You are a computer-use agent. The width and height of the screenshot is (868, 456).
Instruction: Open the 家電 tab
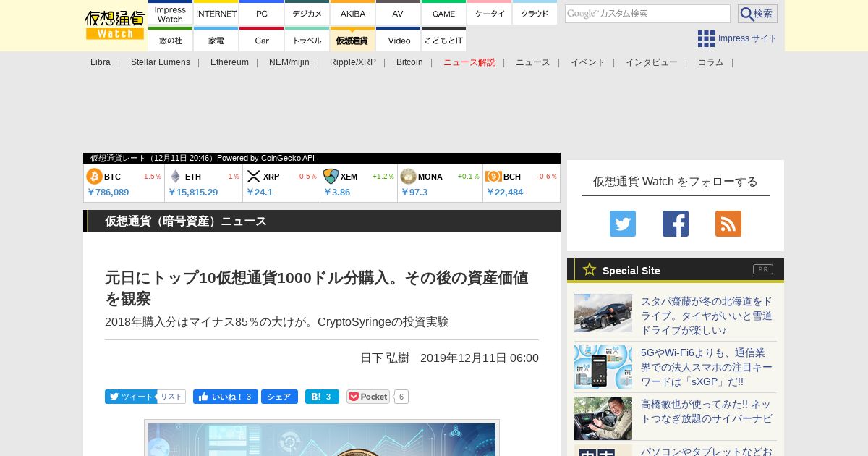click(216, 40)
